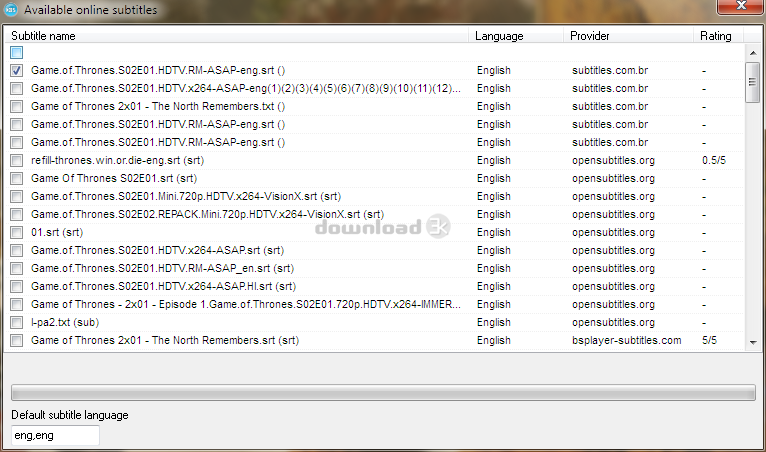The height and width of the screenshot is (452, 766).
Task: Click the subtitle list scrollbar up arrow
Action: click(753, 53)
